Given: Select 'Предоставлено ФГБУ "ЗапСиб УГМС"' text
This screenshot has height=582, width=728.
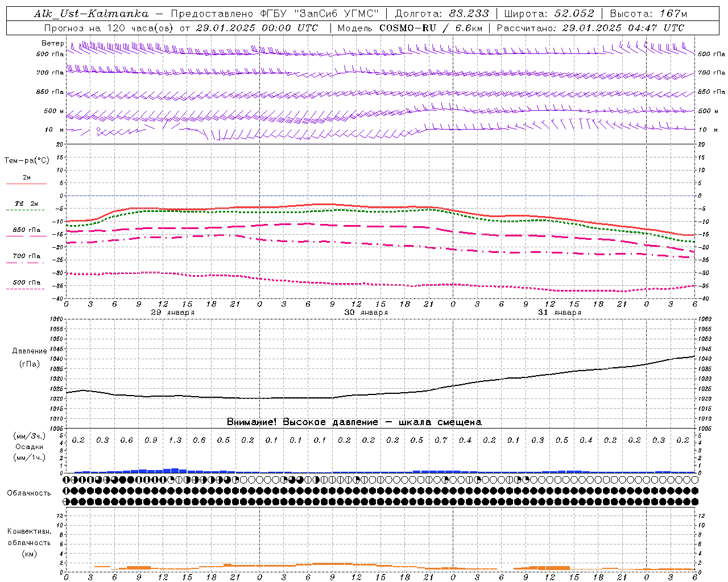Looking at the screenshot, I should pos(275,14).
